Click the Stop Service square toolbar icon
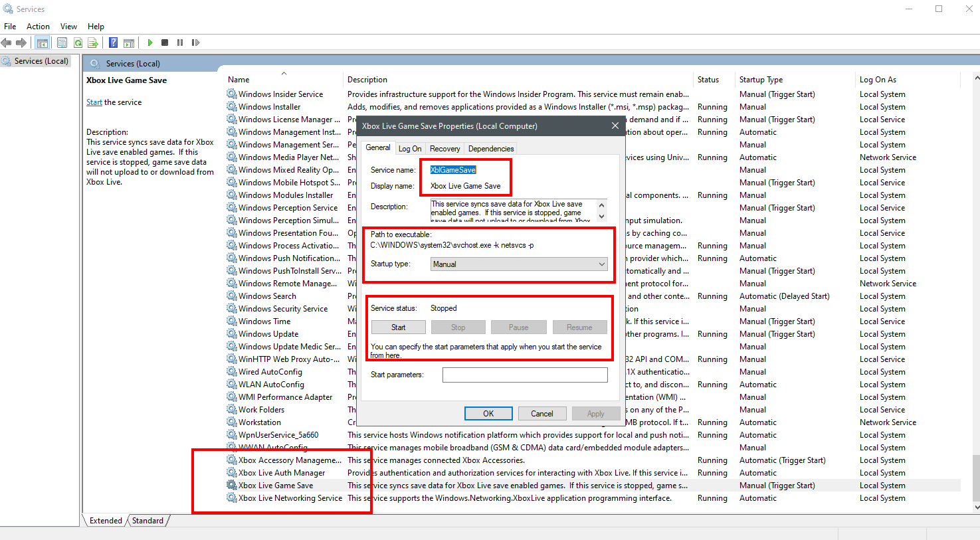Screen dimensions: 980x540 [x=165, y=43]
